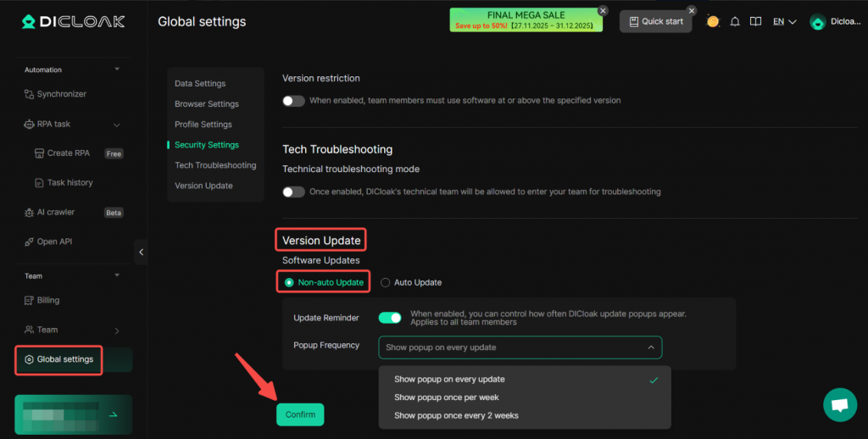This screenshot has height=439, width=868.
Task: Open the user avatar profile icon
Action: coord(818,22)
